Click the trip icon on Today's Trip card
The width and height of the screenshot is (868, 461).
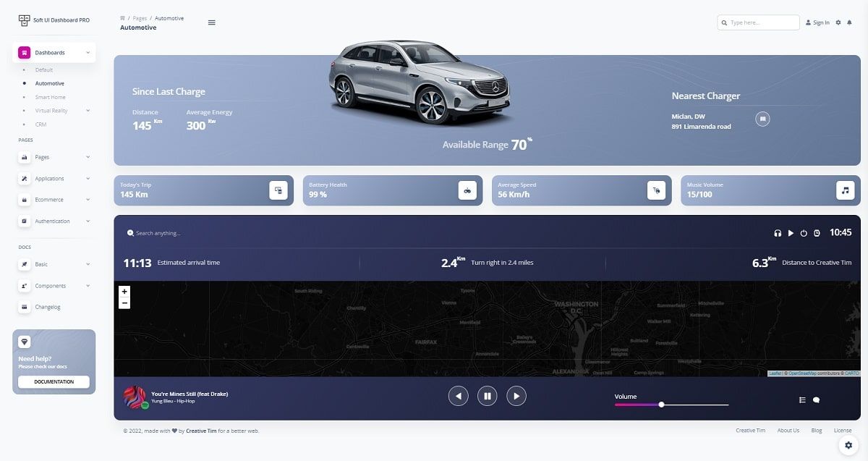[278, 190]
